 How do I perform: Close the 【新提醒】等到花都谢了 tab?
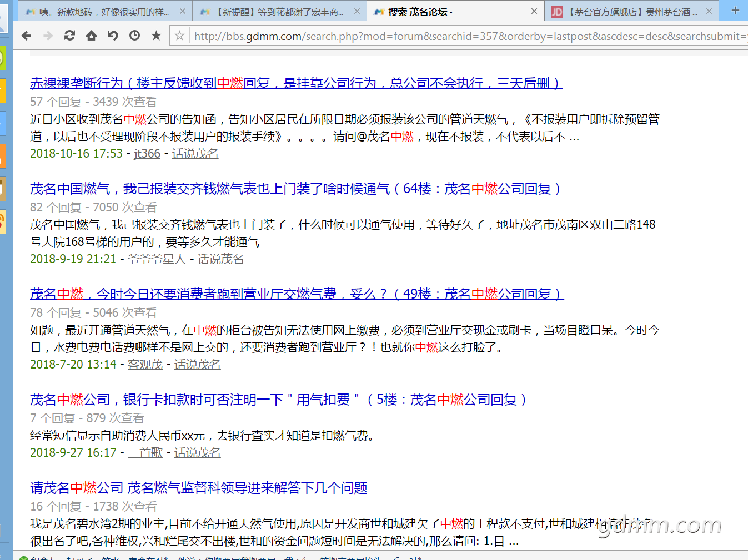pyautogui.click(x=357, y=11)
